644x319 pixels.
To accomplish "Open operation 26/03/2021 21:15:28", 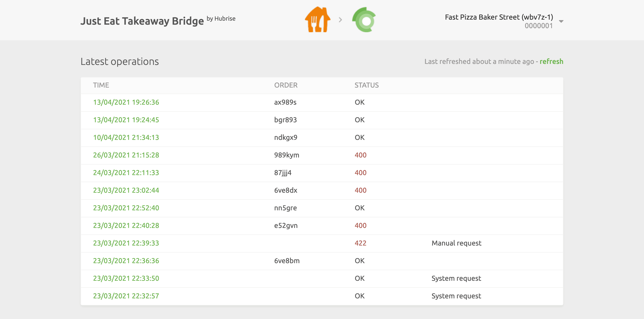I will (x=126, y=155).
